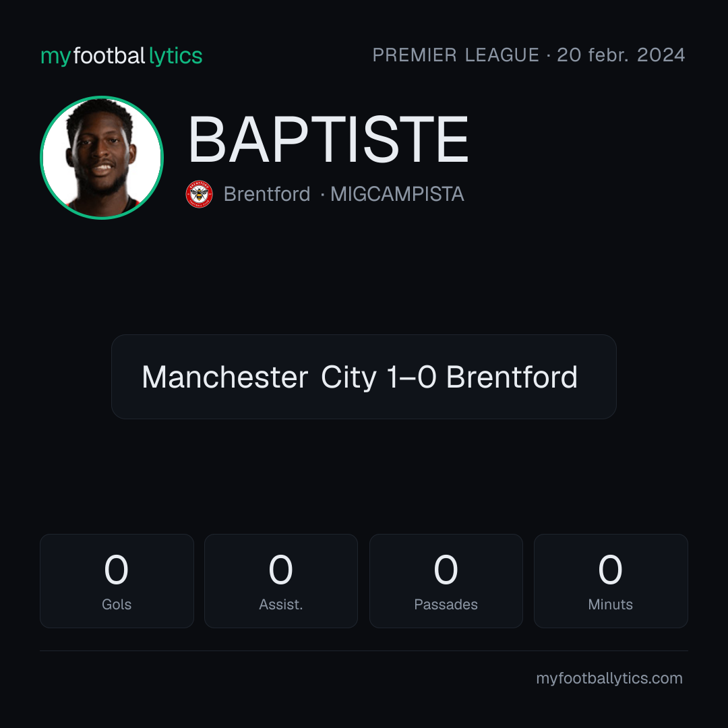Click the Minuts stat card
Viewport: 728px width, 728px height.
(611, 581)
